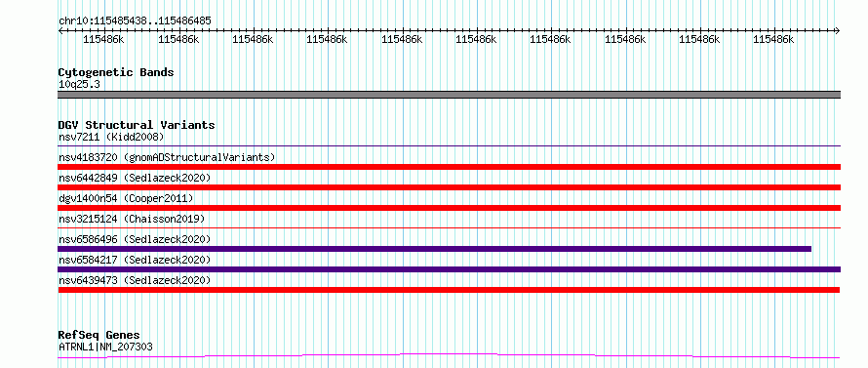Open the DGV Structural Variants track heading
This screenshot has height=368, width=868.
[x=137, y=125]
